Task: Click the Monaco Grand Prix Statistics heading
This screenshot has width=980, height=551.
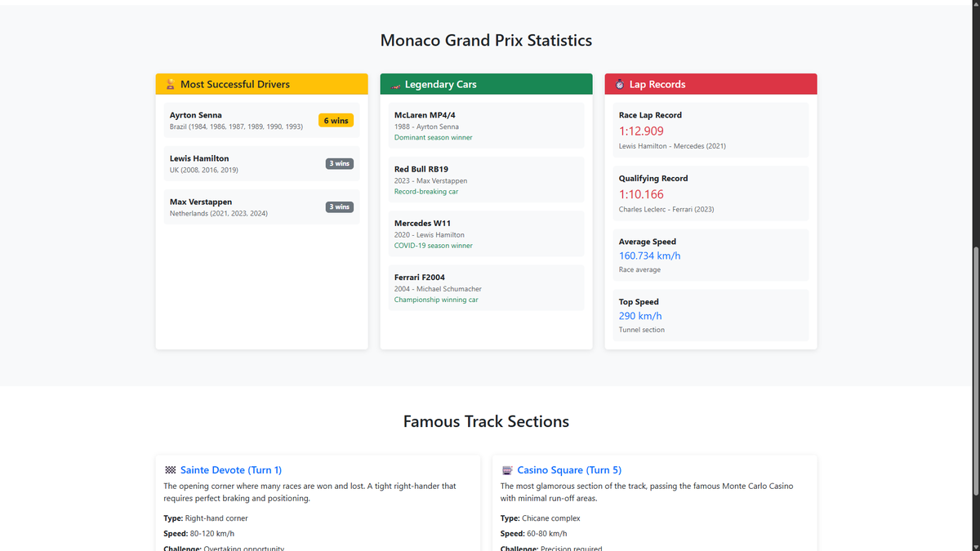Action: (x=486, y=40)
